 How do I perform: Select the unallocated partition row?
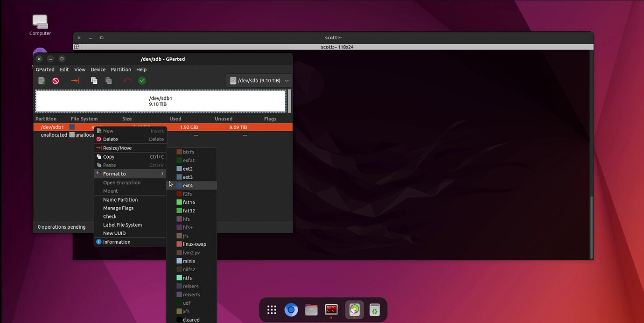(x=54, y=135)
